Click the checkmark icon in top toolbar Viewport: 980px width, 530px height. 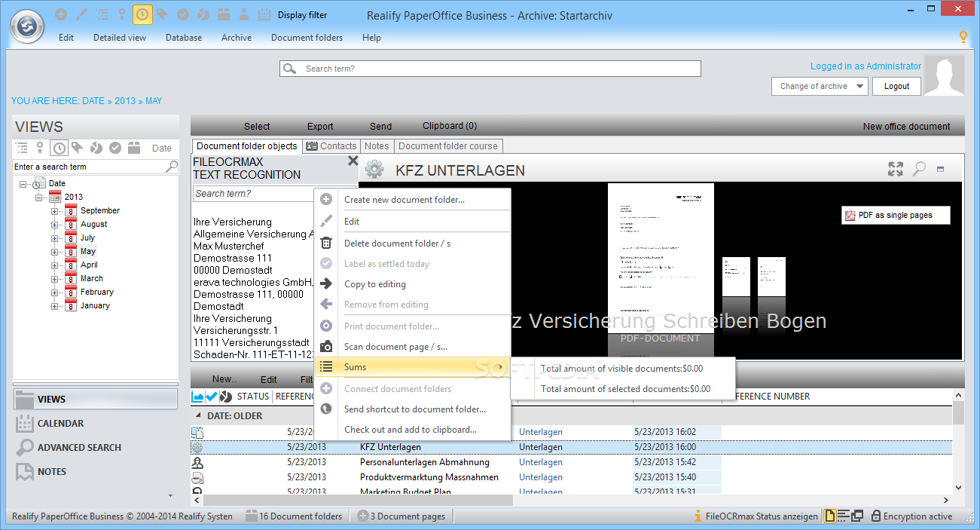(x=182, y=14)
